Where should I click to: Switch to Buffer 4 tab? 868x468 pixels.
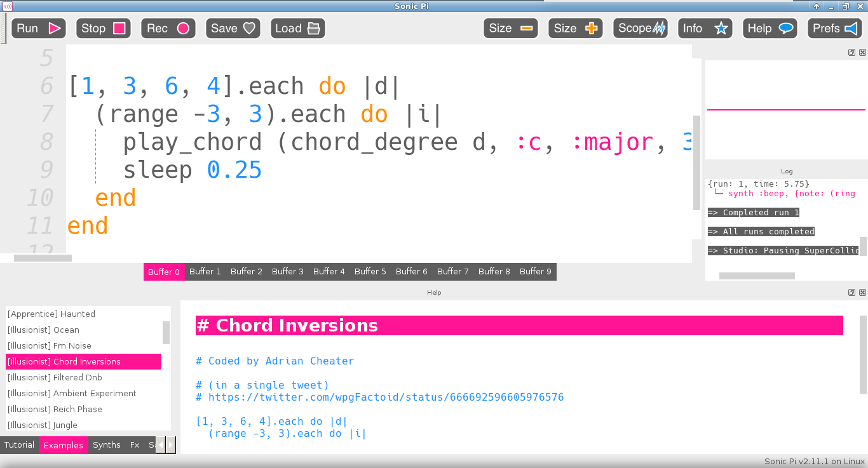[329, 272]
